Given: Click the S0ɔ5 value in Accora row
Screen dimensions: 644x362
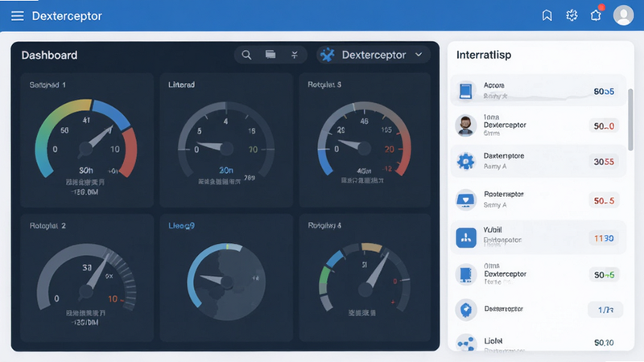Looking at the screenshot, I should pos(604,91).
